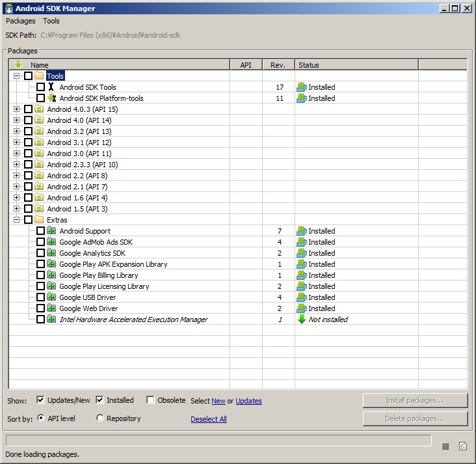Check the Google USB Driver checkbox

(x=40, y=297)
